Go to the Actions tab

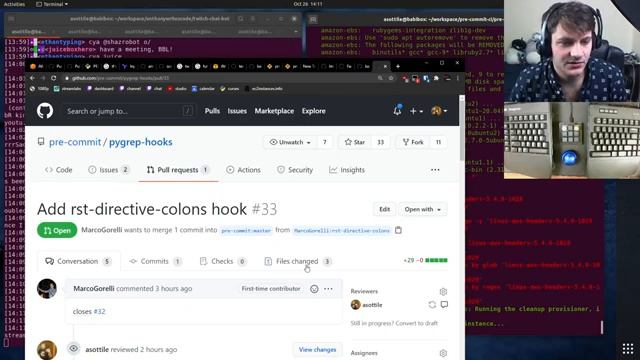coord(243,170)
